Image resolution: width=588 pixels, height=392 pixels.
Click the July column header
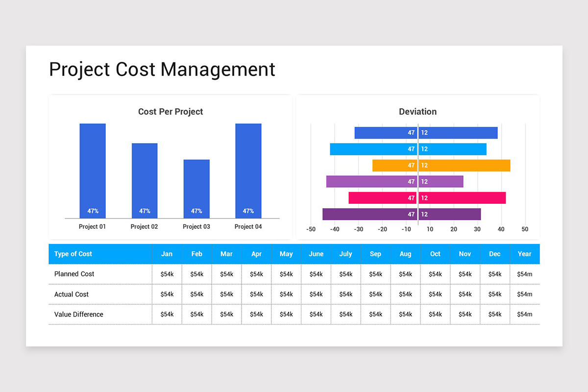tap(345, 254)
